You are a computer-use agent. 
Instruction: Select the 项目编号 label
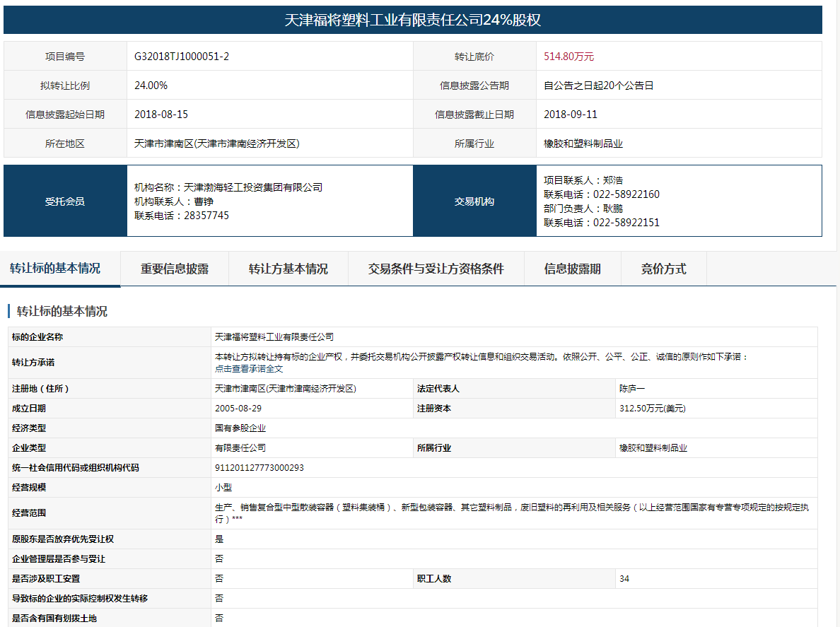point(65,57)
